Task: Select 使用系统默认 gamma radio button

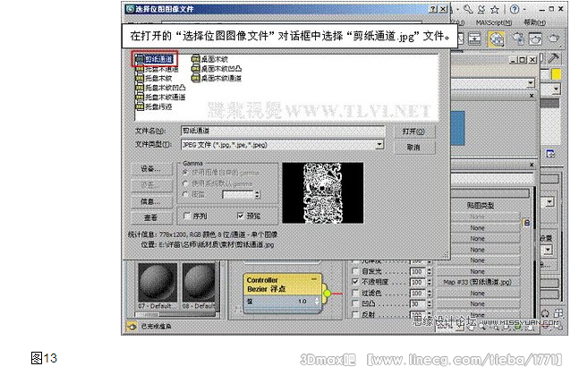Action: [185, 183]
